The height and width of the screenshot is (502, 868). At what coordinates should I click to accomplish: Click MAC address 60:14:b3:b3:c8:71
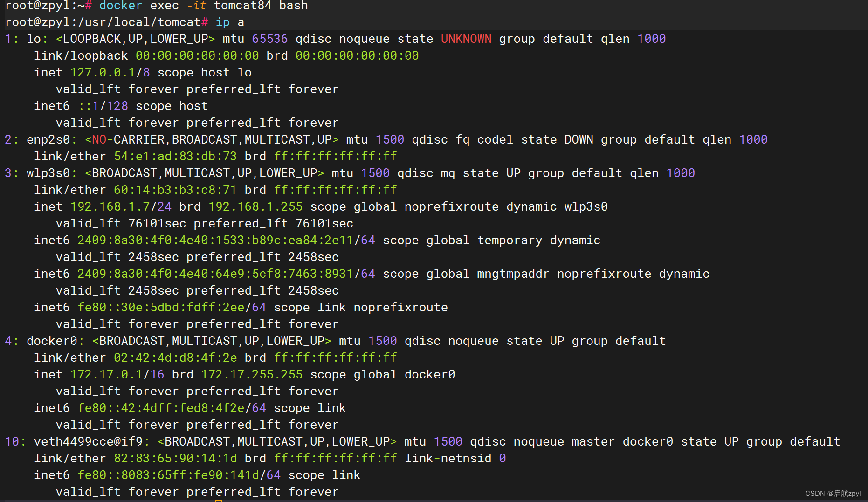tap(175, 190)
